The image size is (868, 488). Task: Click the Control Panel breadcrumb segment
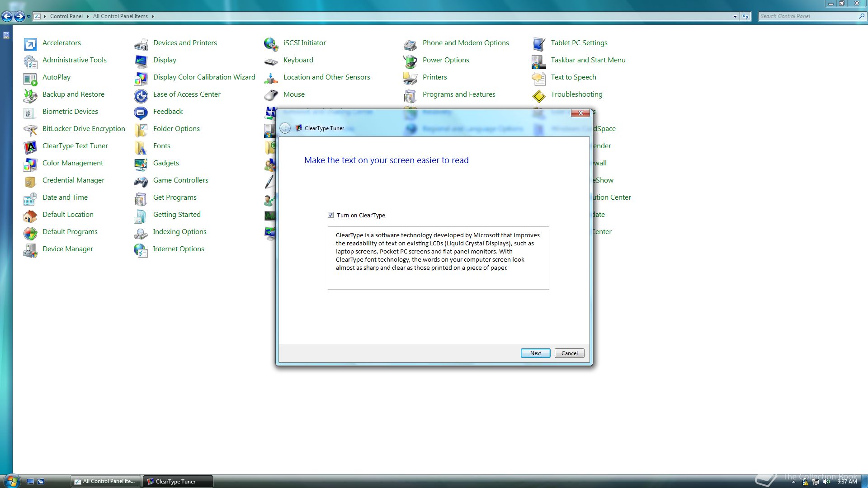[x=66, y=16]
